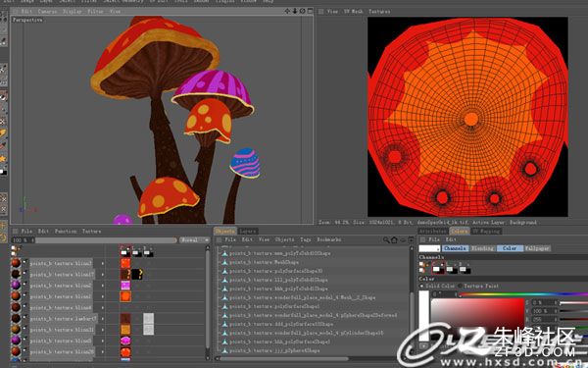This screenshot has width=588, height=368.
Task: Toggle the maximize-viewport icon in Perspective viewport header
Action: [310, 11]
